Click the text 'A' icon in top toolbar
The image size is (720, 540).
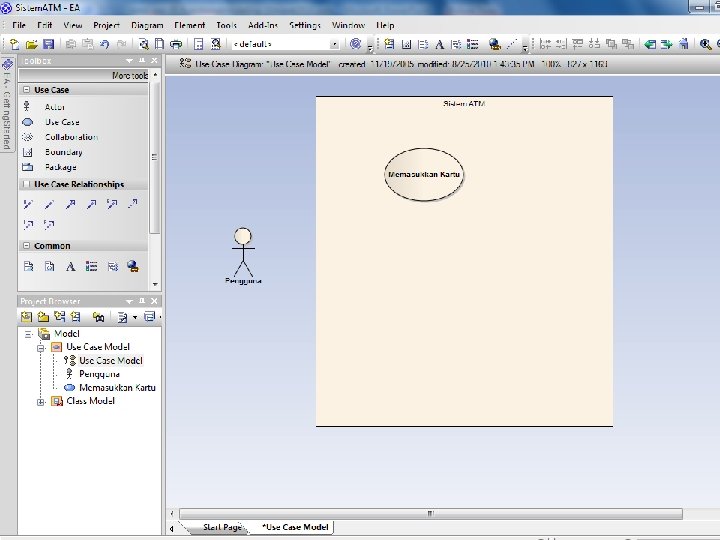[x=439, y=44]
